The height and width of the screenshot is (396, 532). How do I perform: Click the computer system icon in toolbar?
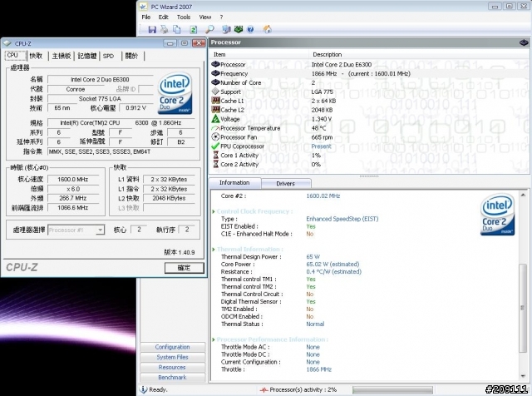[x=226, y=30]
